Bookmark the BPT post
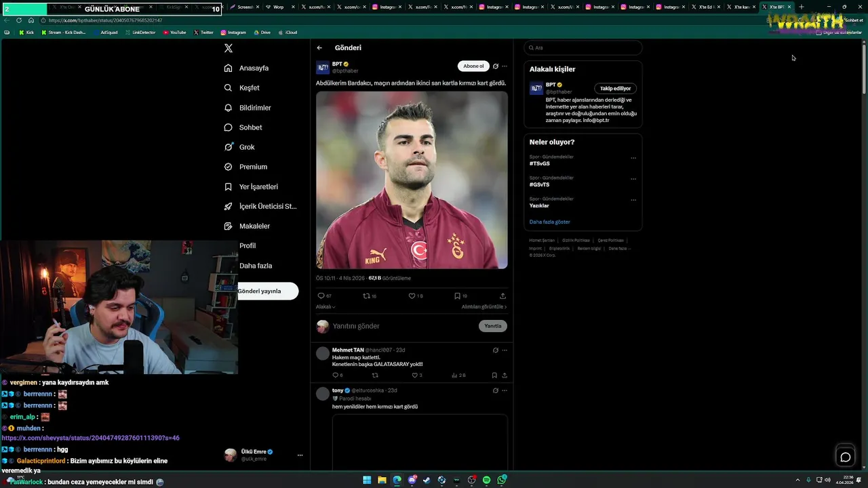868x488 pixels. (457, 296)
